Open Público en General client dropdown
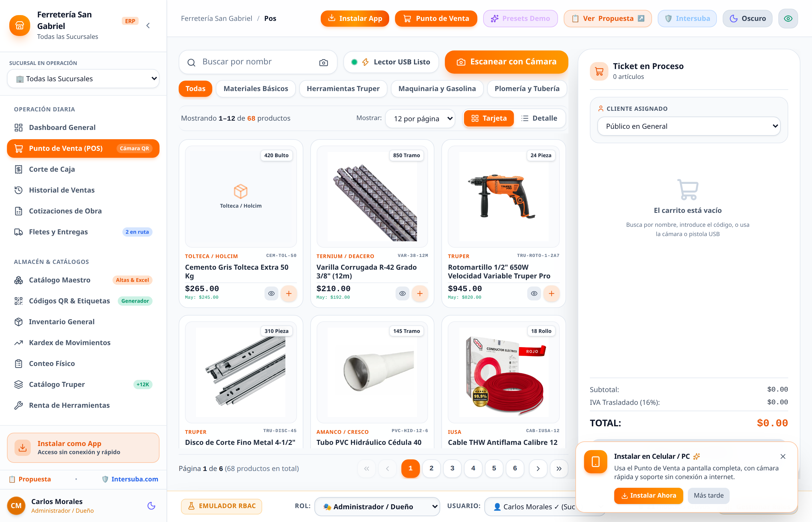 coord(689,126)
